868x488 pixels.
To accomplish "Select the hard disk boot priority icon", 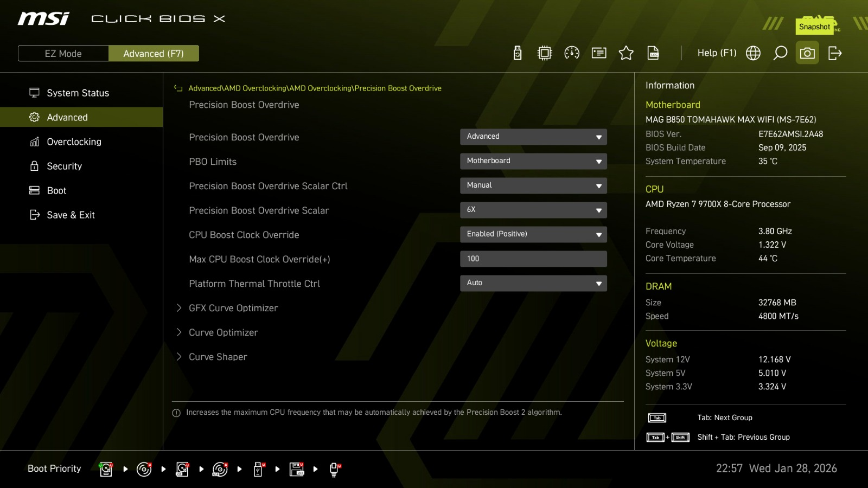I will click(x=106, y=469).
